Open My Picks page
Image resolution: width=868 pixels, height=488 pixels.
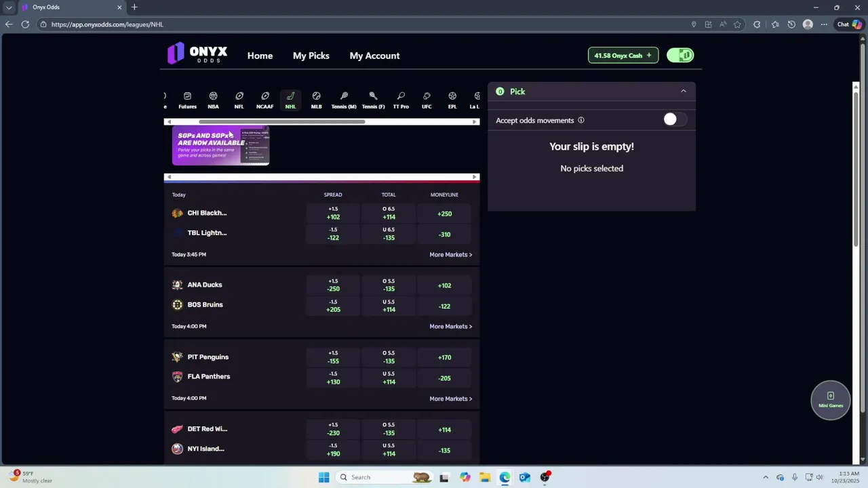(311, 56)
